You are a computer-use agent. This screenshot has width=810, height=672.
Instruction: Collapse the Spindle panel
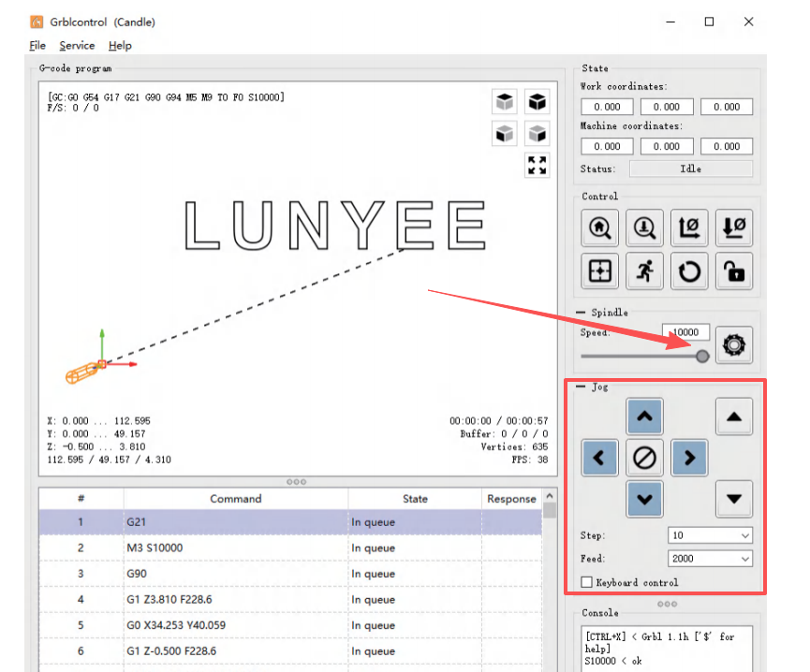click(x=581, y=313)
